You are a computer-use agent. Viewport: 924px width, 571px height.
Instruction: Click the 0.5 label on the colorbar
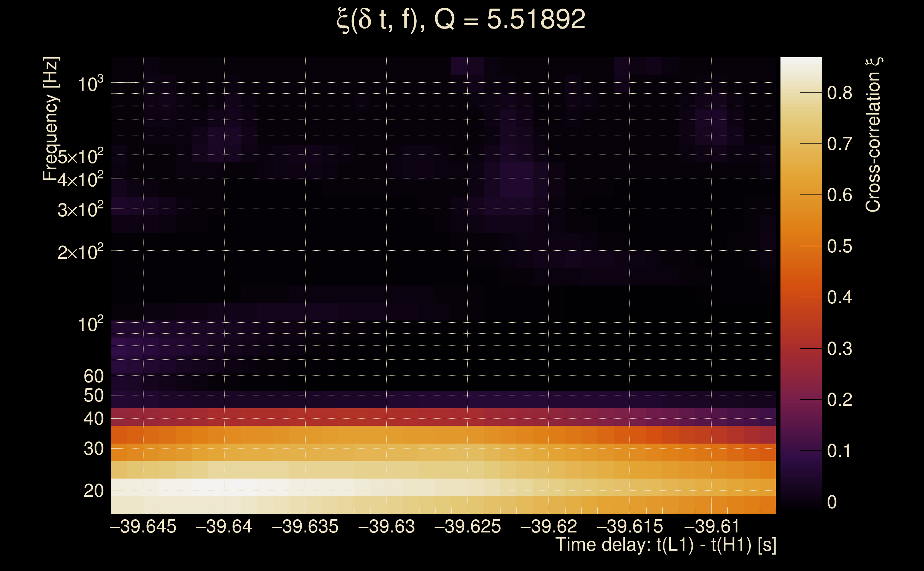[x=839, y=246]
